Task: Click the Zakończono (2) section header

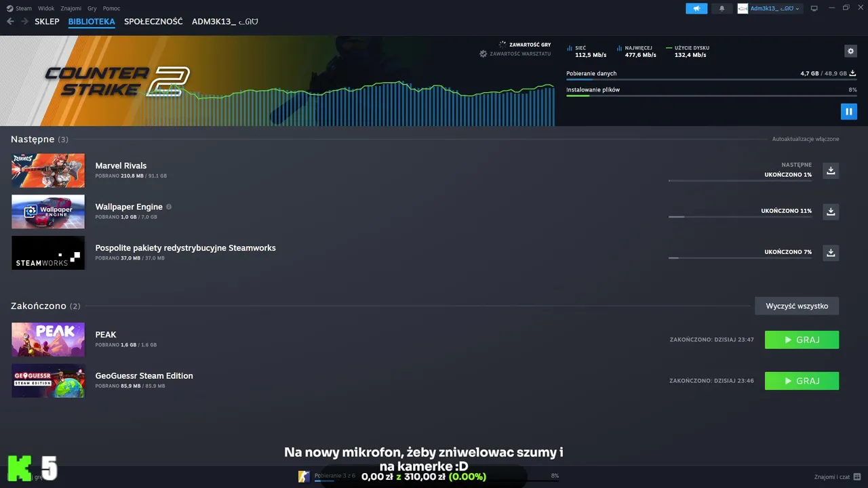Action: coord(45,306)
